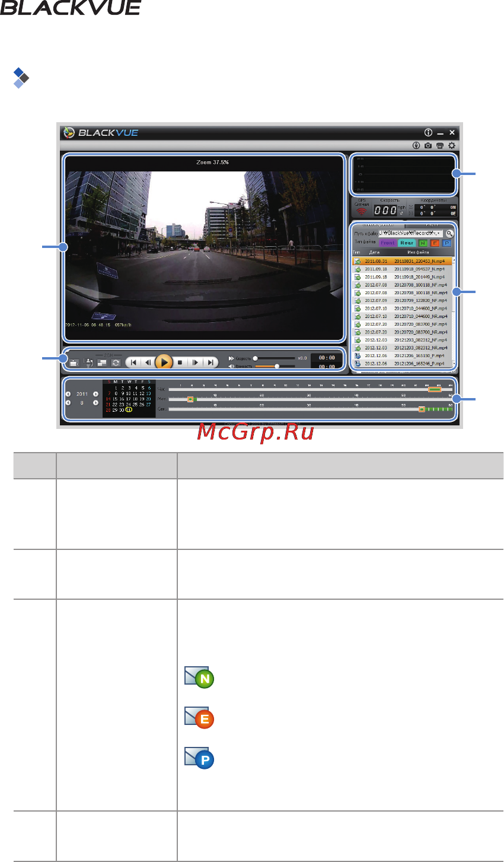504x862 pixels.
Task: Select file 20121206_165150_P.mp4
Action: [x=403, y=355]
